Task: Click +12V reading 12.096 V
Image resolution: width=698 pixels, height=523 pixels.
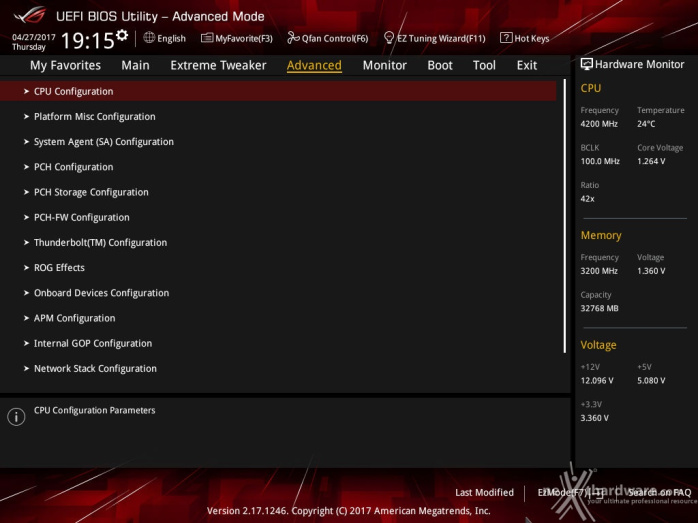Action: click(597, 381)
